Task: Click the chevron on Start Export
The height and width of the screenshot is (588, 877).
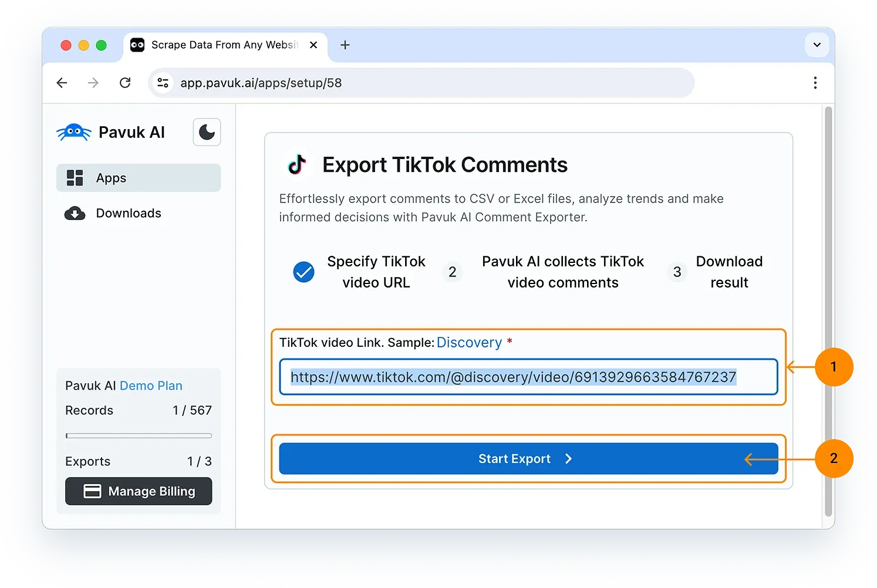Action: (x=568, y=459)
